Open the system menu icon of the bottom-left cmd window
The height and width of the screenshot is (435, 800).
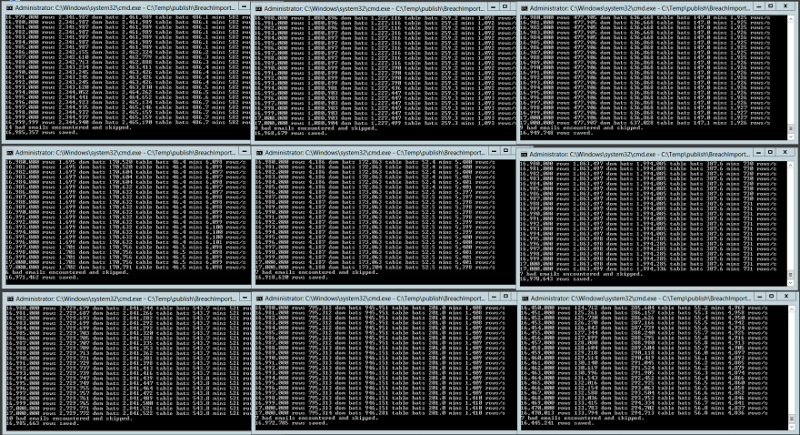10,298
